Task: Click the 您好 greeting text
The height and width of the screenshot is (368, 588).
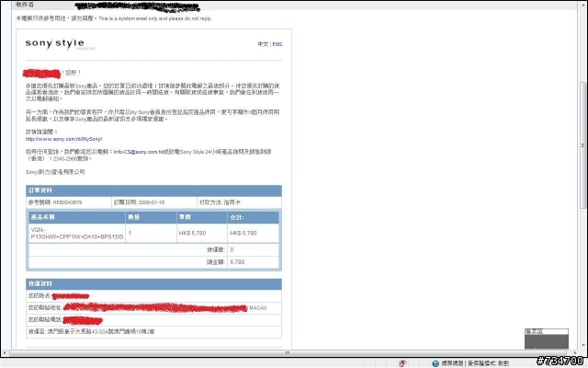Action: (x=73, y=73)
